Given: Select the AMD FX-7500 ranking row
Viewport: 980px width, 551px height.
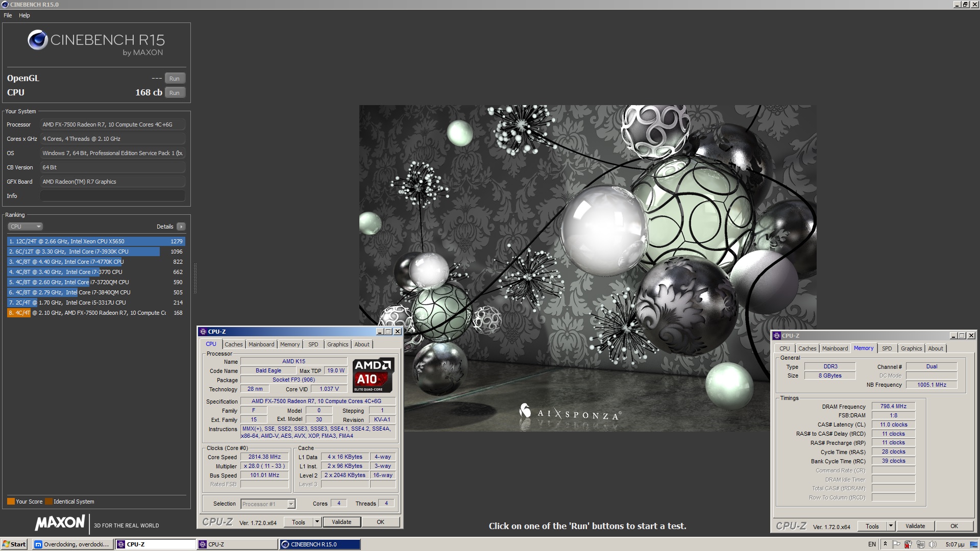Looking at the screenshot, I should tap(96, 313).
